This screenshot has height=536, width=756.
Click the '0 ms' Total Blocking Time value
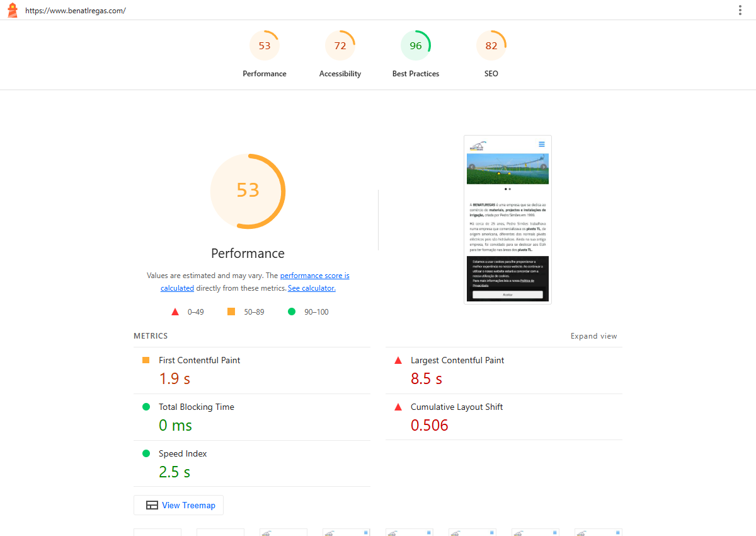[x=175, y=425]
